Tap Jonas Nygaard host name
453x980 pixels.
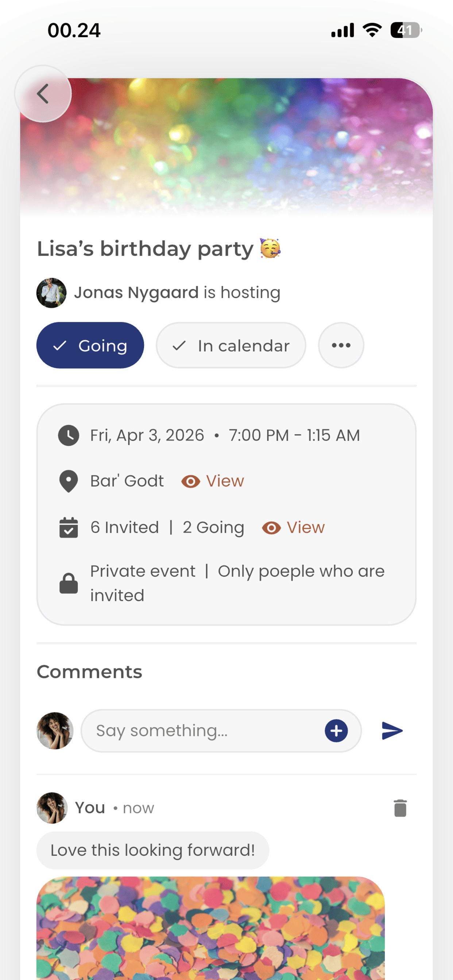[136, 292]
